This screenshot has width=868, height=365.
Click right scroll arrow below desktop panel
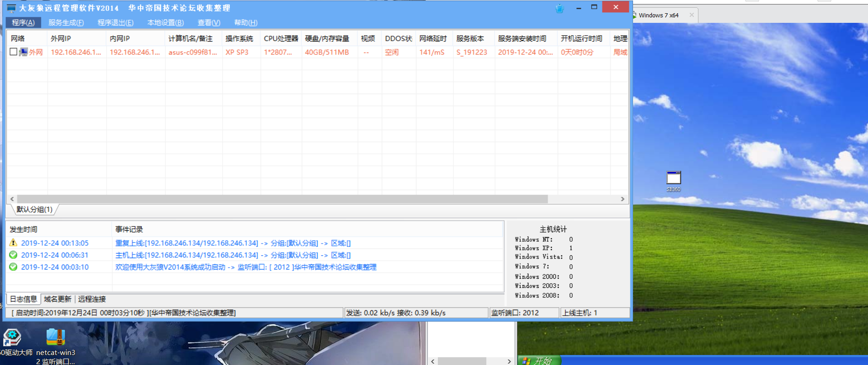tap(509, 361)
